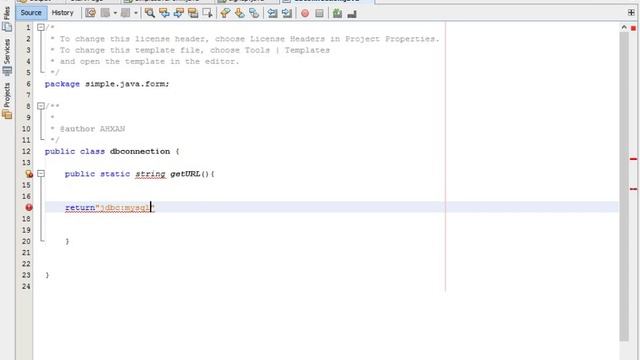Click the closing brace on line 23
This screenshot has height=360, width=640.
47,275
